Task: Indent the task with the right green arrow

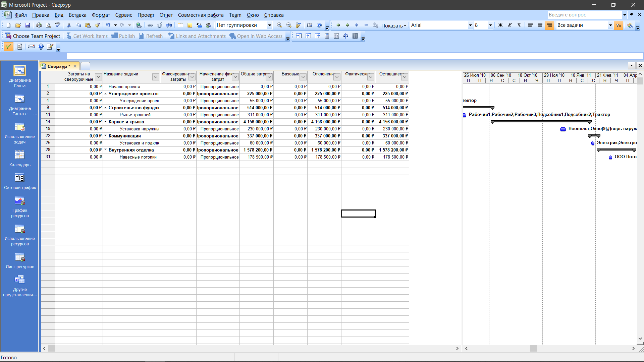Action: point(347,25)
